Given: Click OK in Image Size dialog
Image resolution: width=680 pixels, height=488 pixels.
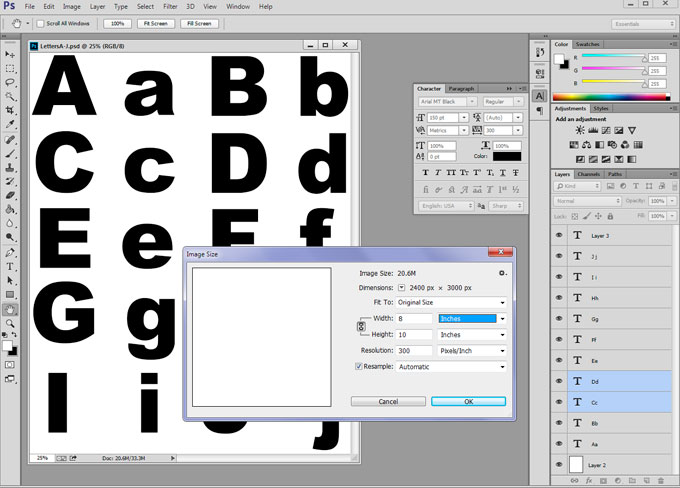Looking at the screenshot, I should (x=468, y=401).
